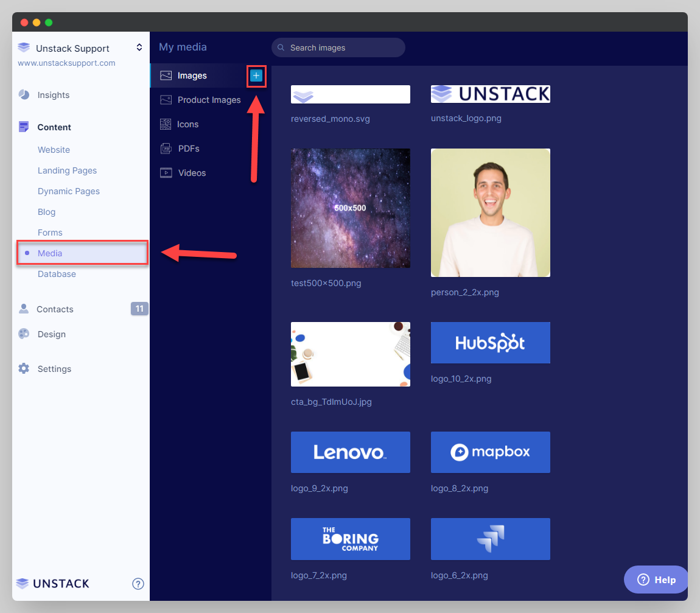Click the cta_bg_TdlmUoJ.jpg file name

coord(331,402)
